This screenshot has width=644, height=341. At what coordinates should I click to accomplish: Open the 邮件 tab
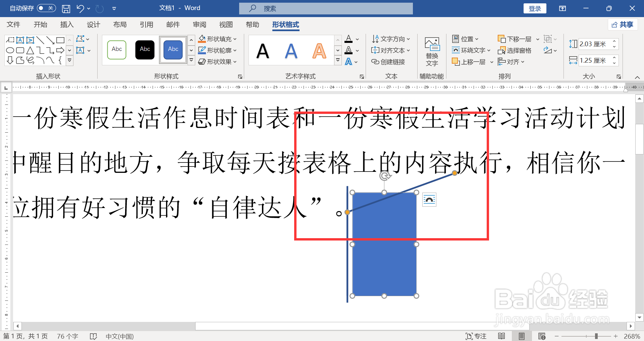[x=173, y=24]
